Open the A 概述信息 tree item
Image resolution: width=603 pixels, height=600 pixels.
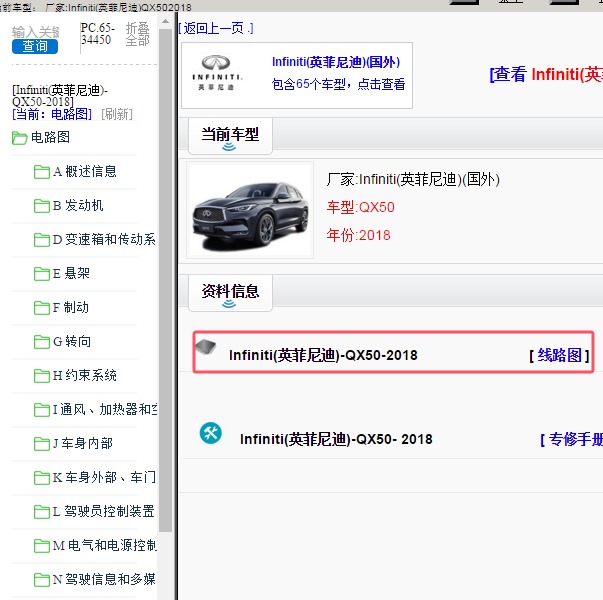(85, 171)
